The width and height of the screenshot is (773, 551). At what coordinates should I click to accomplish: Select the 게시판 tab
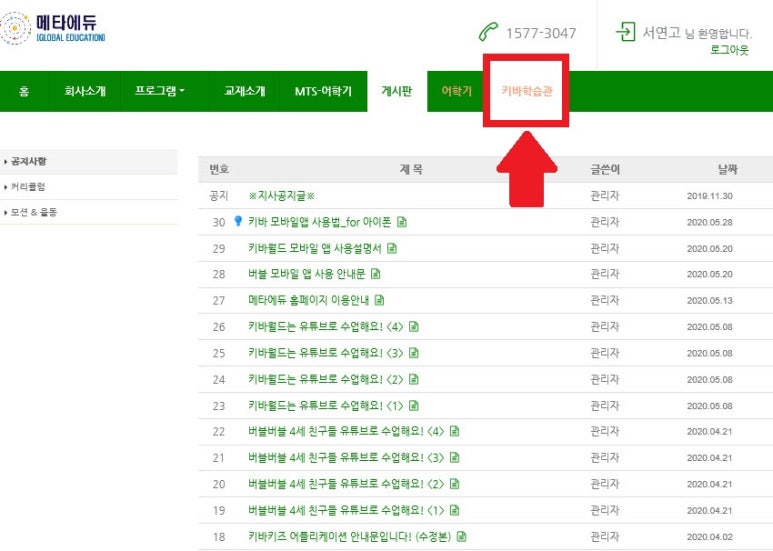[x=397, y=91]
